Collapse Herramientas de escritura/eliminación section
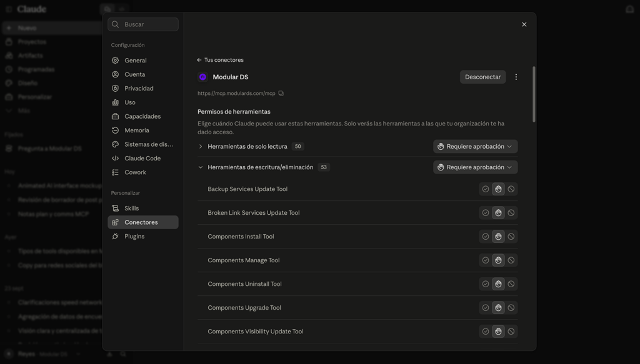Image resolution: width=640 pixels, height=364 pixels. tap(201, 167)
